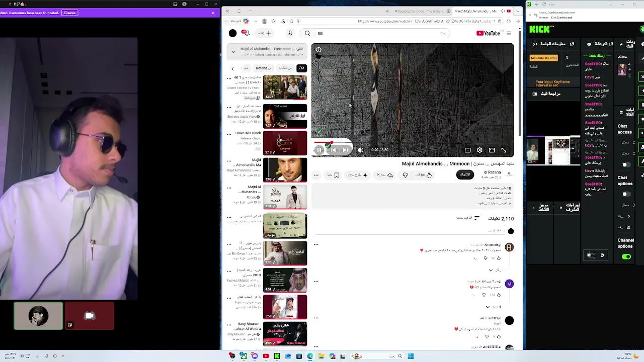Open File Explorer from the taskbar
The image size is (644, 362).
tap(321, 356)
